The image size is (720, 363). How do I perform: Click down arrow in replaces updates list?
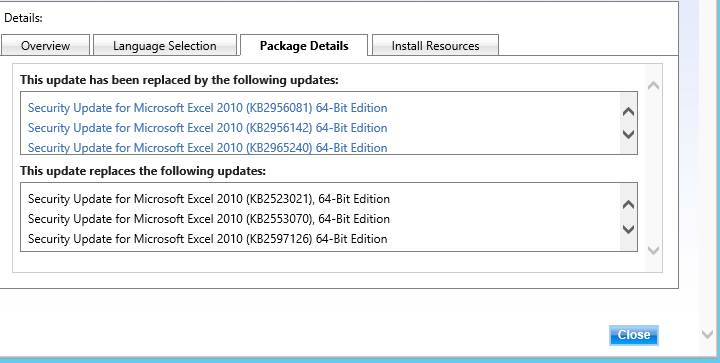(628, 229)
